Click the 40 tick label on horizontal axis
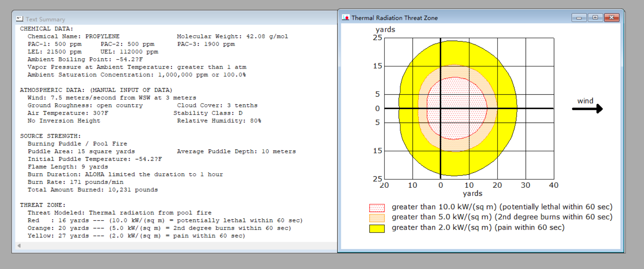Image resolution: width=644 pixels, height=269 pixels. point(554,185)
